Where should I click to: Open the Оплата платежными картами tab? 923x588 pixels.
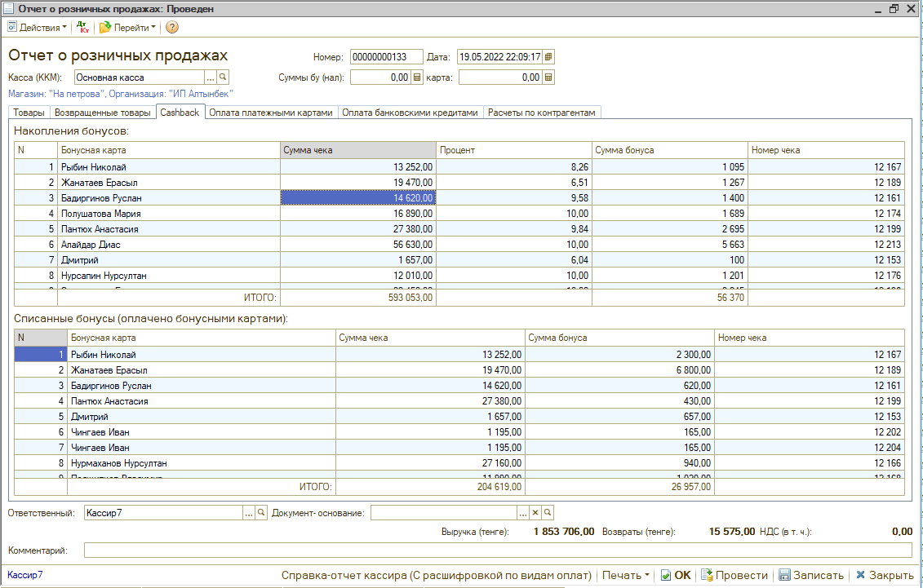271,113
